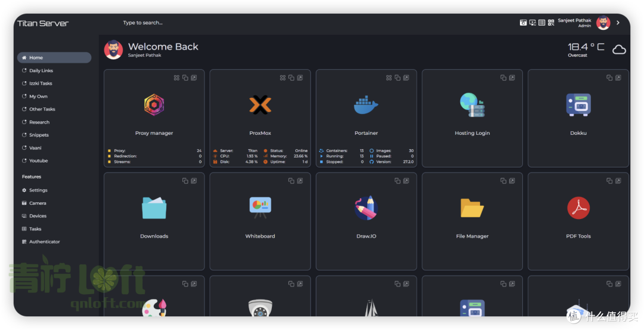Click the copy icon on Dokku card
Image resolution: width=644 pixels, height=330 pixels.
tap(609, 78)
